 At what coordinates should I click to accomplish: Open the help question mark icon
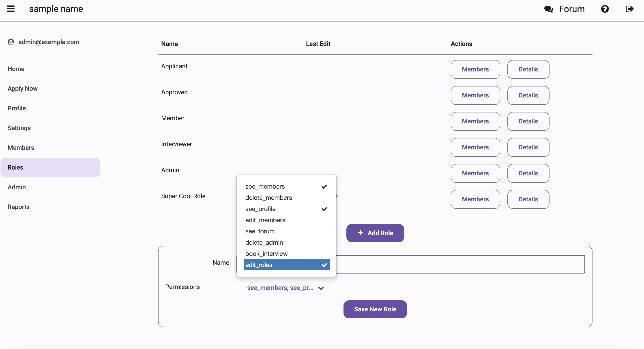605,9
